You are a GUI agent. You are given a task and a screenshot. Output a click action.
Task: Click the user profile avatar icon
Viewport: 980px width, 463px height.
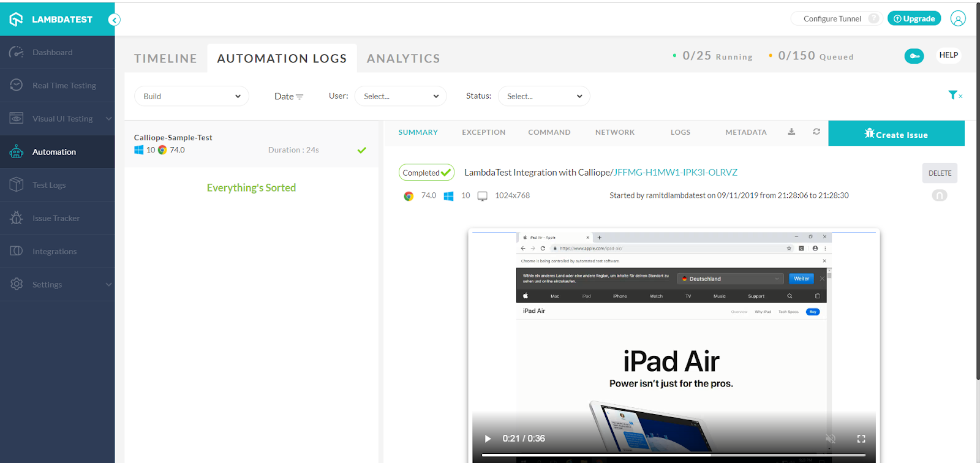[x=958, y=19]
